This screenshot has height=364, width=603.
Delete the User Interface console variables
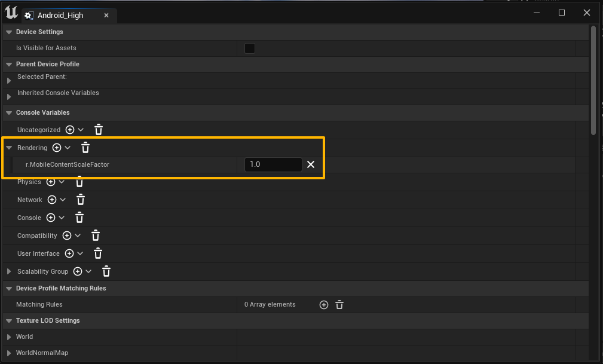98,253
